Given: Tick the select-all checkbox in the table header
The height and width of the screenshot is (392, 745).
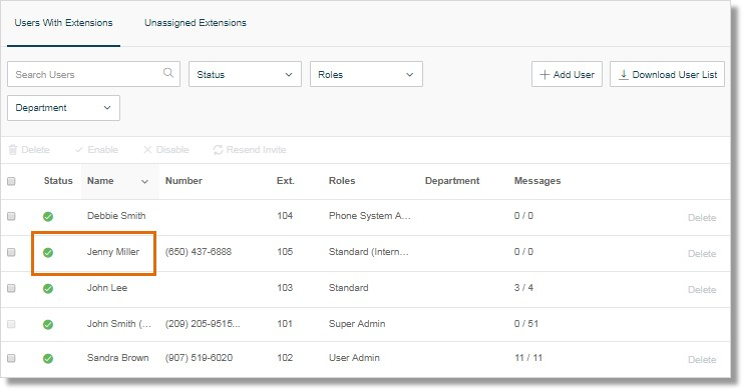Looking at the screenshot, I should click(11, 181).
